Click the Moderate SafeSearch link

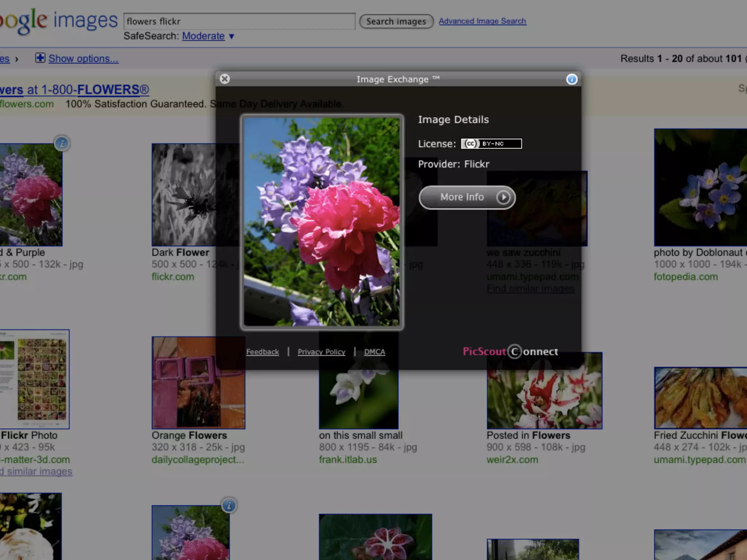click(203, 36)
